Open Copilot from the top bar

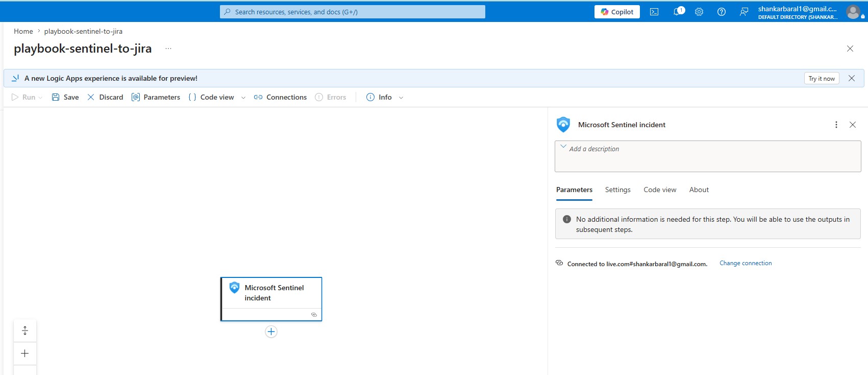pyautogui.click(x=617, y=12)
